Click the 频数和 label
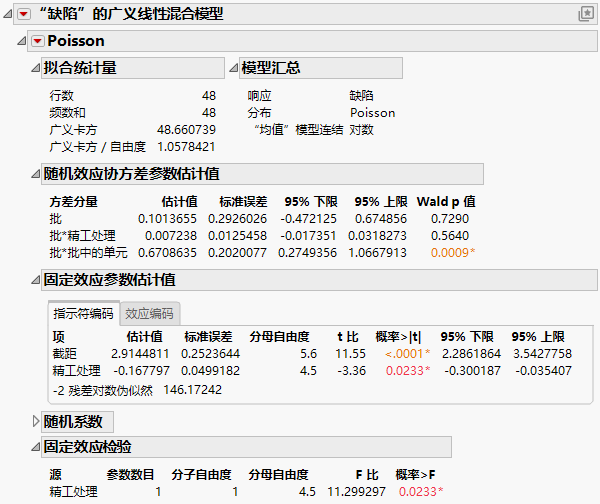 coord(67,113)
